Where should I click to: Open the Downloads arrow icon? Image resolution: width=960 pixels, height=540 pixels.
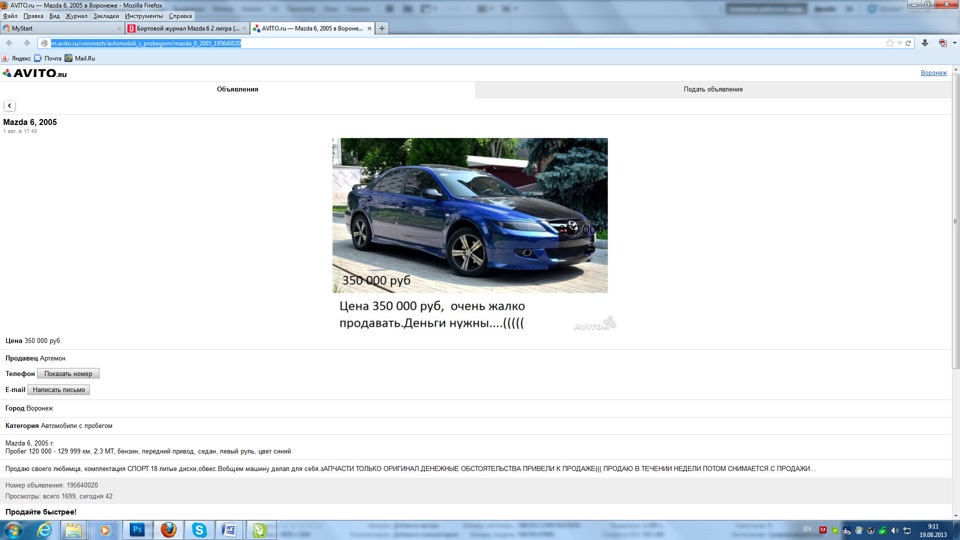pyautogui.click(x=925, y=43)
